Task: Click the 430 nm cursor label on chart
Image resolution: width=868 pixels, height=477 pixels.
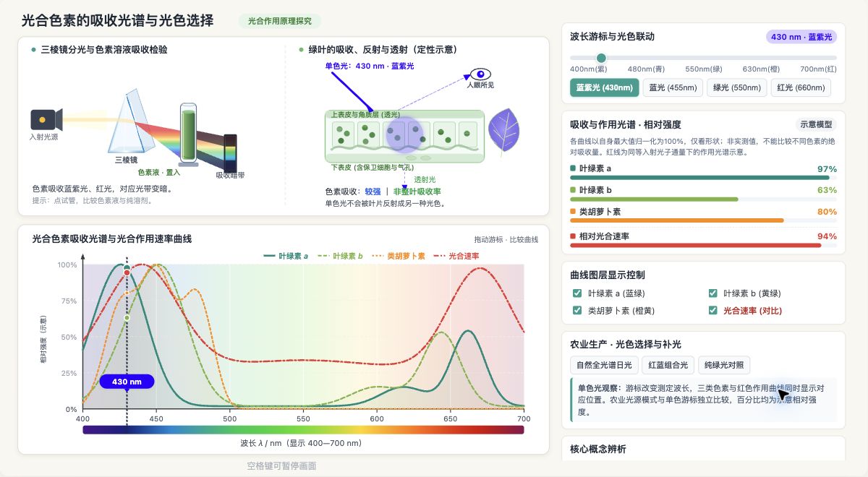Action: [127, 382]
